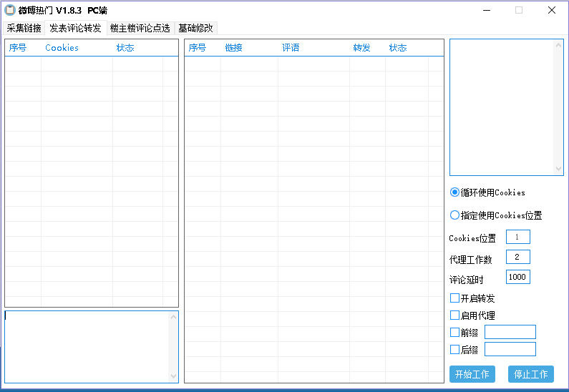Toggle the 后缀 suffix checkbox
Image resolution: width=569 pixels, height=392 pixels.
coord(454,350)
